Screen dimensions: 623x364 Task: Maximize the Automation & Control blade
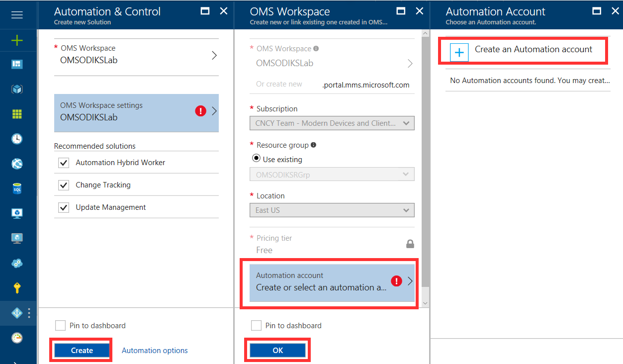pyautogui.click(x=204, y=11)
